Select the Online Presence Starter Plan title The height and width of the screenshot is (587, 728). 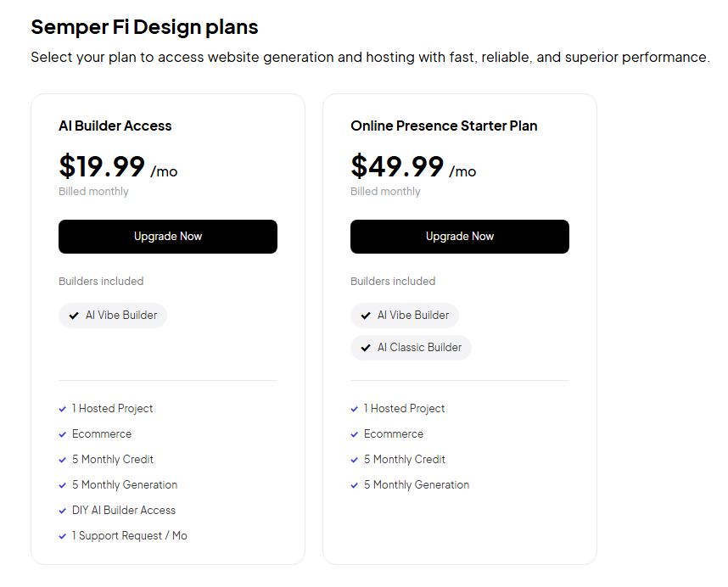tap(444, 126)
